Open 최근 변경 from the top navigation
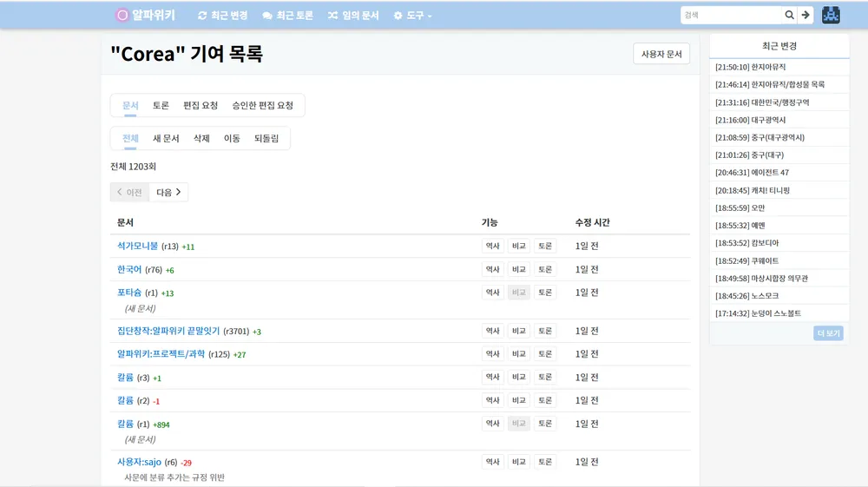This screenshot has width=868, height=487. point(222,16)
